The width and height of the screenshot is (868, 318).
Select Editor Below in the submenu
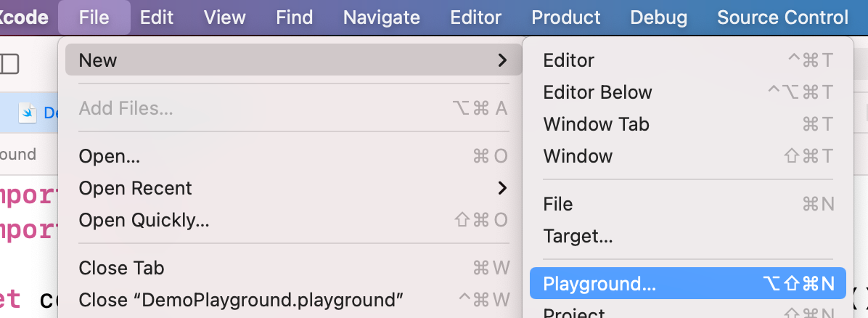click(x=688, y=92)
